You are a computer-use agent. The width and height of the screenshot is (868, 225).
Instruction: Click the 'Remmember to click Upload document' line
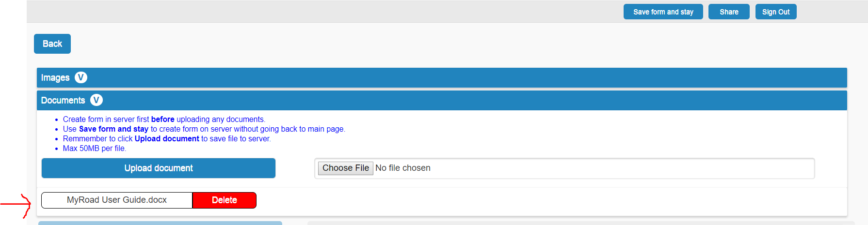pos(167,138)
